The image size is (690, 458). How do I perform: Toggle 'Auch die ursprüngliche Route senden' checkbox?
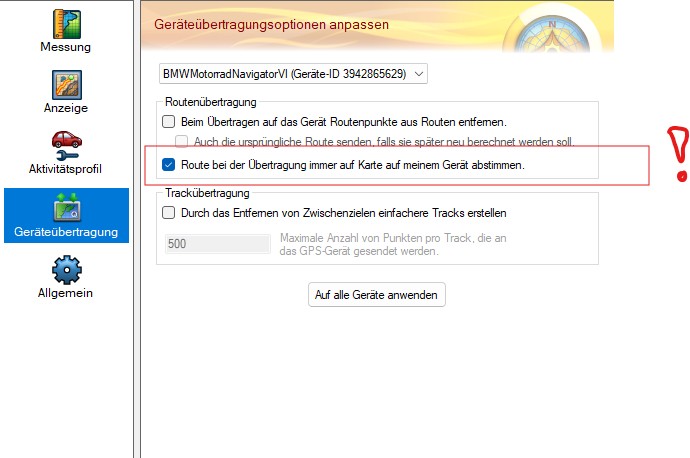click(182, 141)
